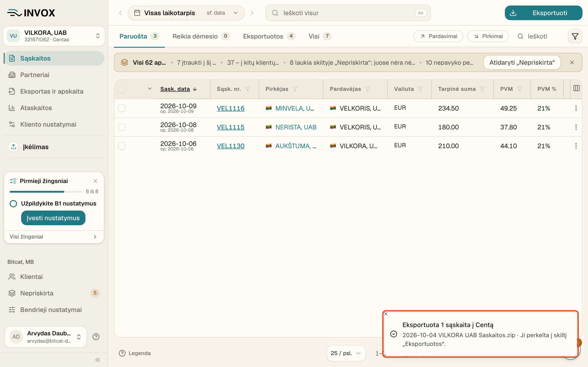Open the filter funnel icon button

[x=575, y=36]
